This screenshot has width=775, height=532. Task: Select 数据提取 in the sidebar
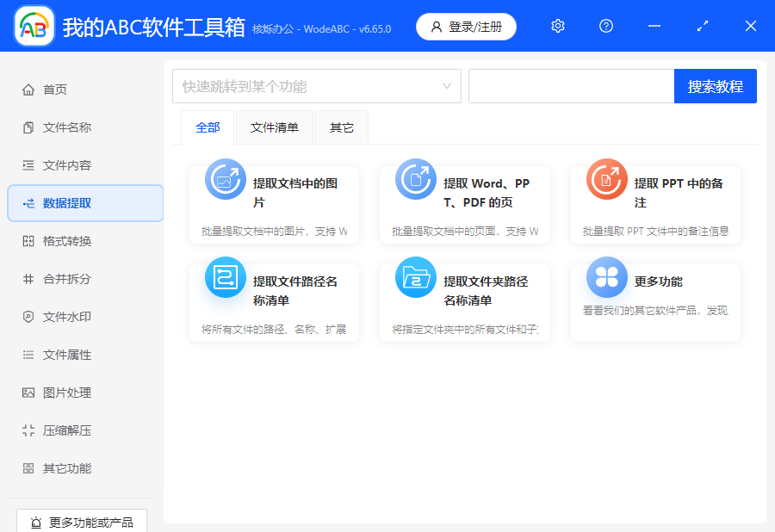[85, 203]
